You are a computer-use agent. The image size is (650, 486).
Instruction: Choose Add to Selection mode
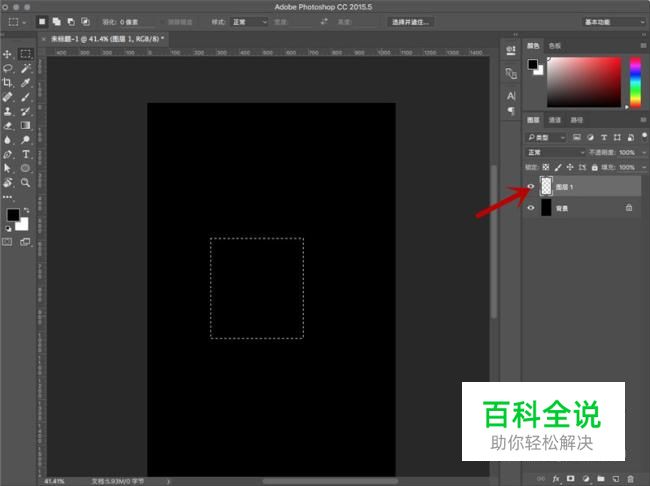(x=56, y=22)
